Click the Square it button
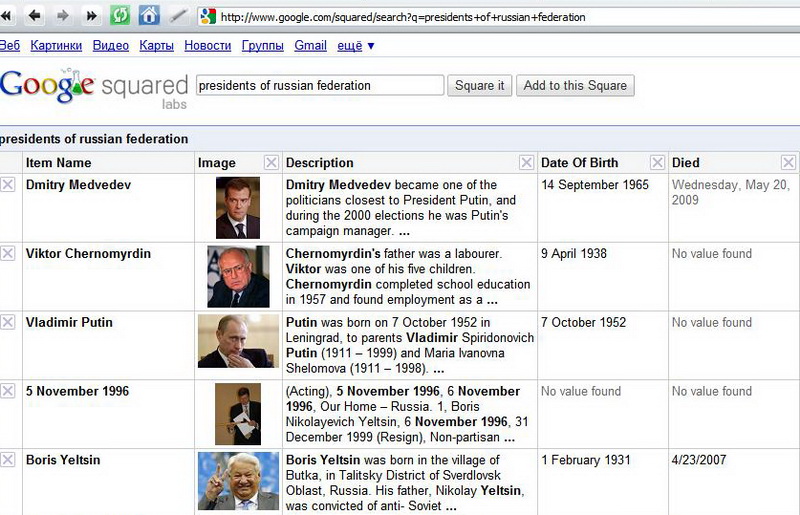 (x=480, y=85)
